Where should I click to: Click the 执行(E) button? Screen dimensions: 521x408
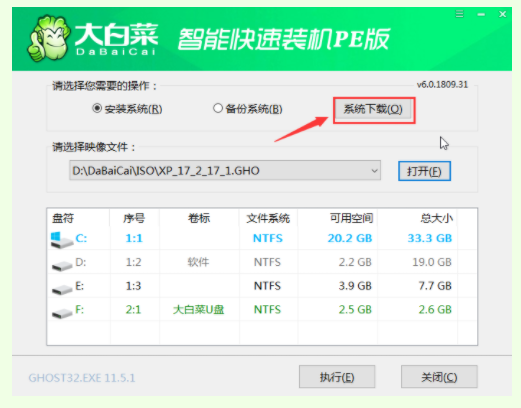point(337,377)
